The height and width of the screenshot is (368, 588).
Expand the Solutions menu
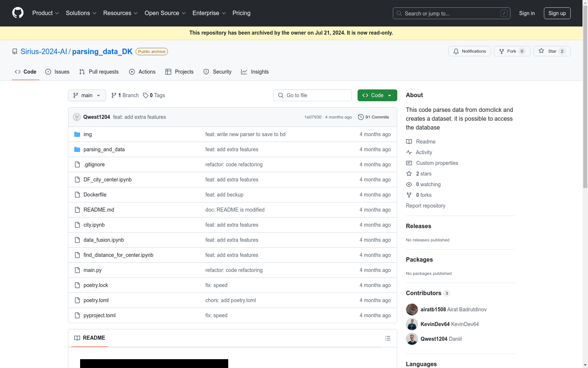click(x=81, y=13)
